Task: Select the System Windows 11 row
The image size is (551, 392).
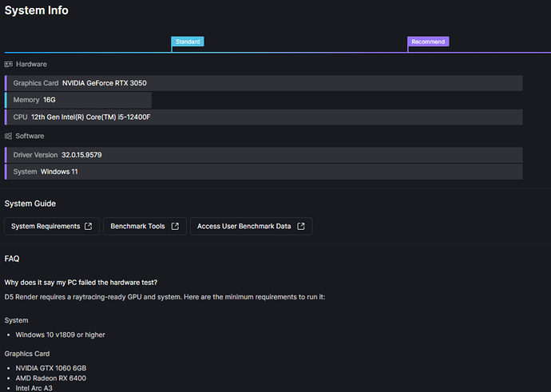Action: tap(264, 172)
